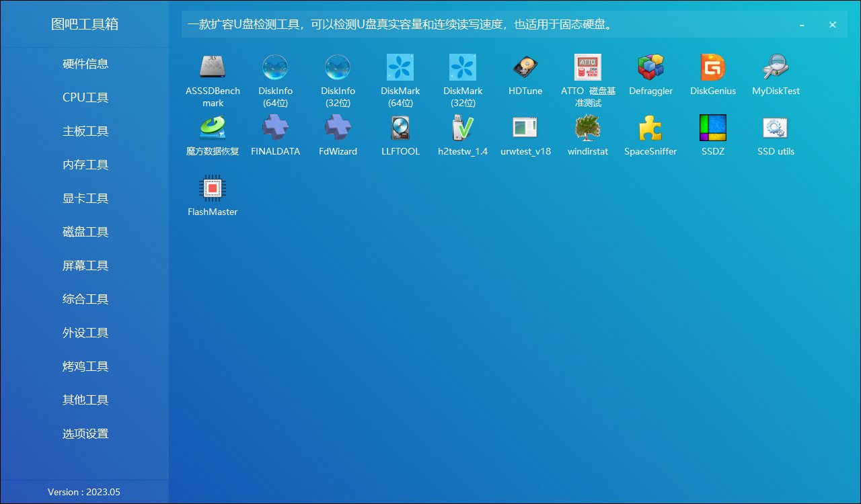861x504 pixels.
Task: Switch to 硬件信息 category
Action: pyautogui.click(x=85, y=64)
